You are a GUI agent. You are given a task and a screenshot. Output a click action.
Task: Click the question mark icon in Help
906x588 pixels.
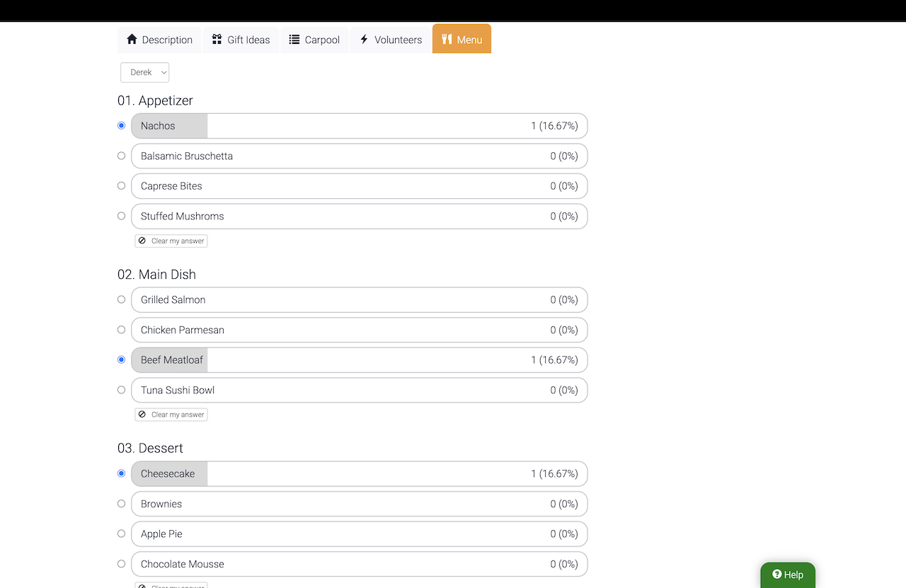pyautogui.click(x=776, y=575)
